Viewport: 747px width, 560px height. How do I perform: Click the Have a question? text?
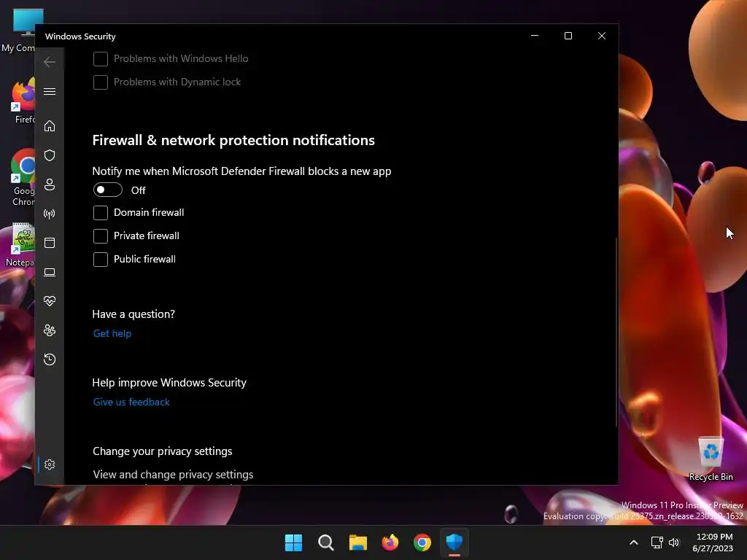click(133, 314)
